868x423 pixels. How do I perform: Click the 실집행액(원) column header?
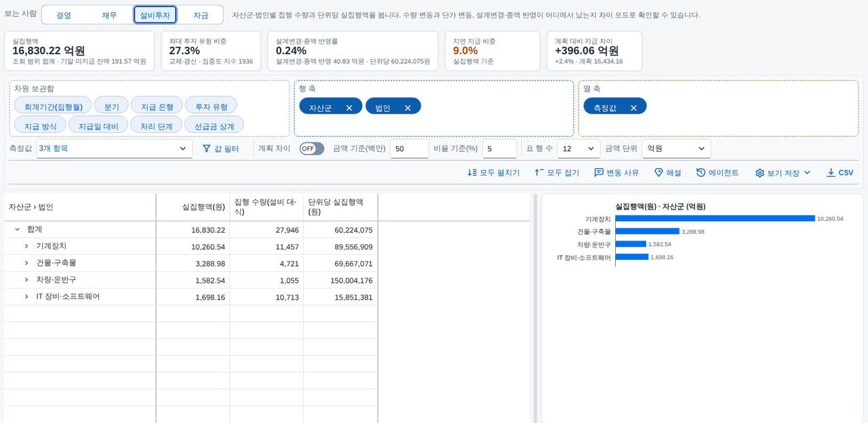pyautogui.click(x=193, y=207)
